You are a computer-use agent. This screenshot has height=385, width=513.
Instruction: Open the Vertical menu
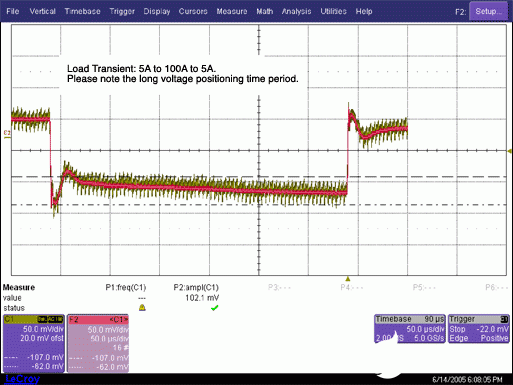click(x=42, y=11)
